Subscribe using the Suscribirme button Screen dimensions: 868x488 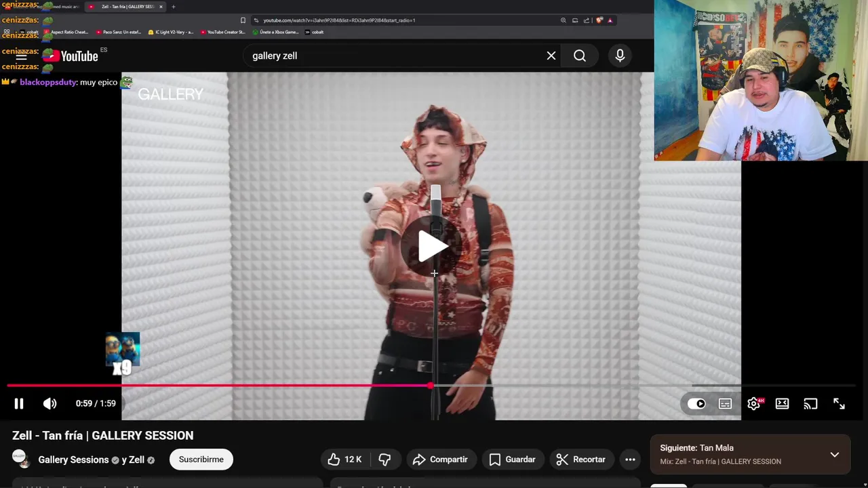pyautogui.click(x=201, y=460)
